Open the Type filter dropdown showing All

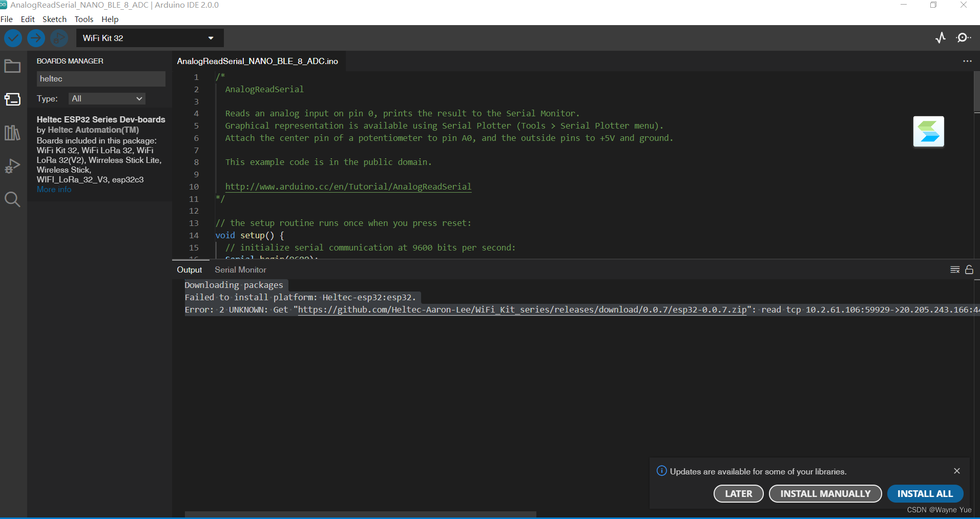[x=106, y=98]
